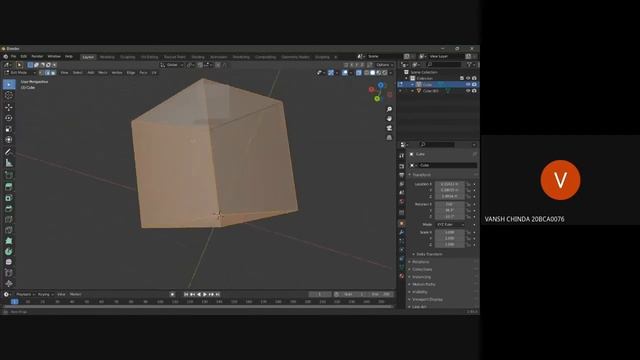The width and height of the screenshot is (640, 360).
Task: Click the viewport zoom magnifier icon
Action: pos(389,109)
